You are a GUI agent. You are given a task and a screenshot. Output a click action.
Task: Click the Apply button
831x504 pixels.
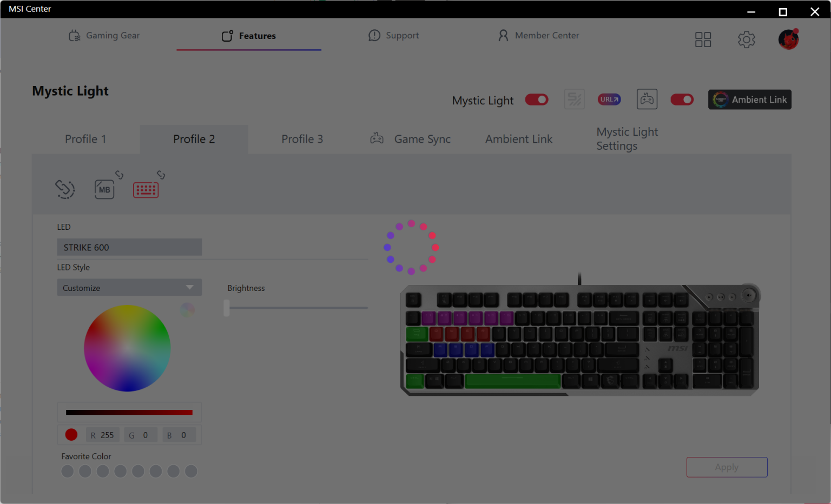point(727,467)
